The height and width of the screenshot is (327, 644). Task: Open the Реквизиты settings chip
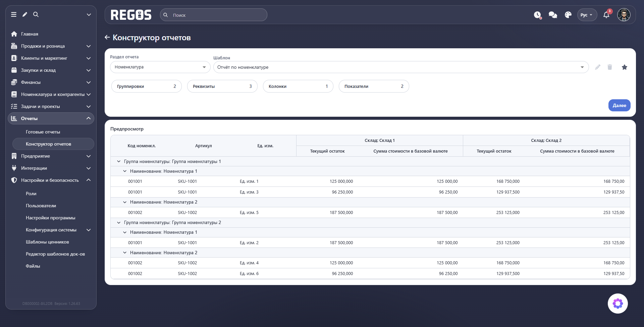[x=222, y=86]
